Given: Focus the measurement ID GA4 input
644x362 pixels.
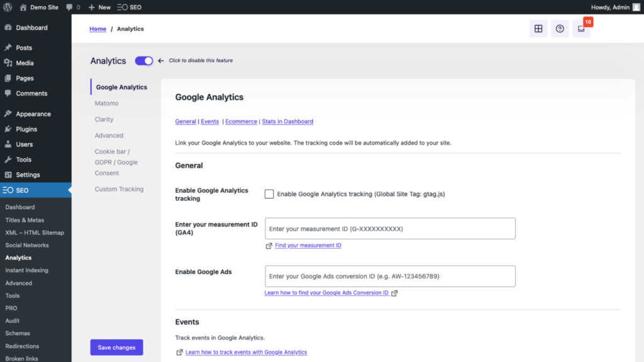Looking at the screenshot, I should coord(390,229).
